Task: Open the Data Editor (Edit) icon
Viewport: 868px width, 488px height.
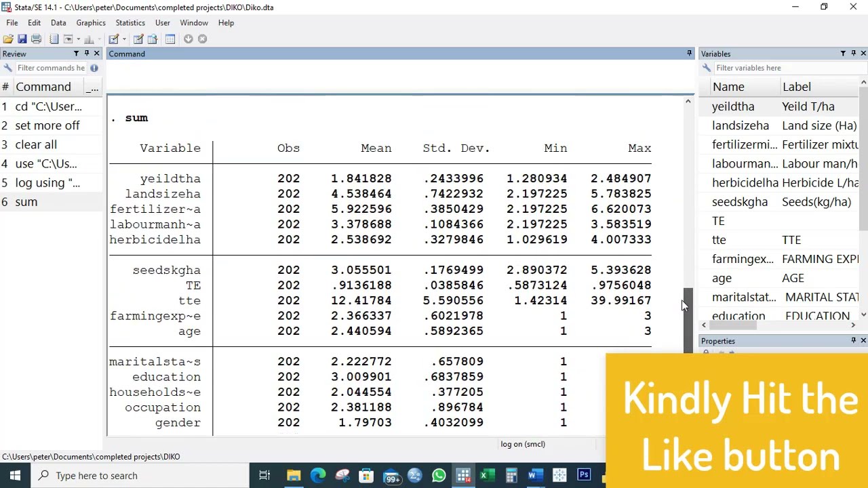Action: click(x=138, y=39)
